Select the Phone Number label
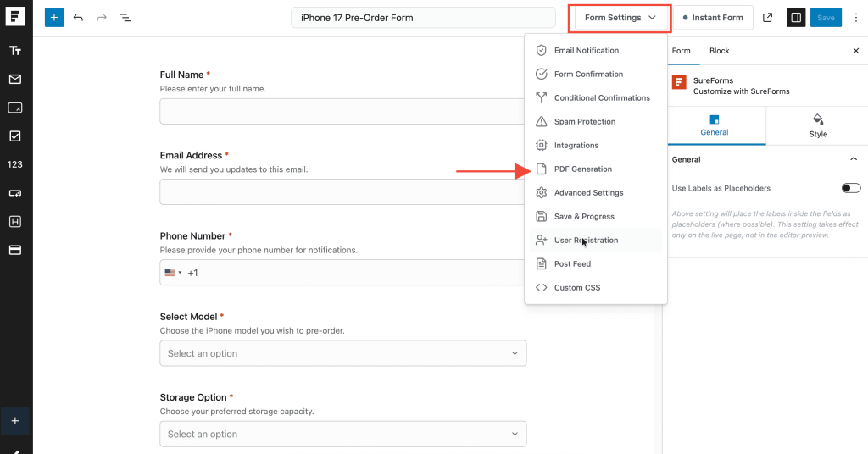 tap(192, 236)
